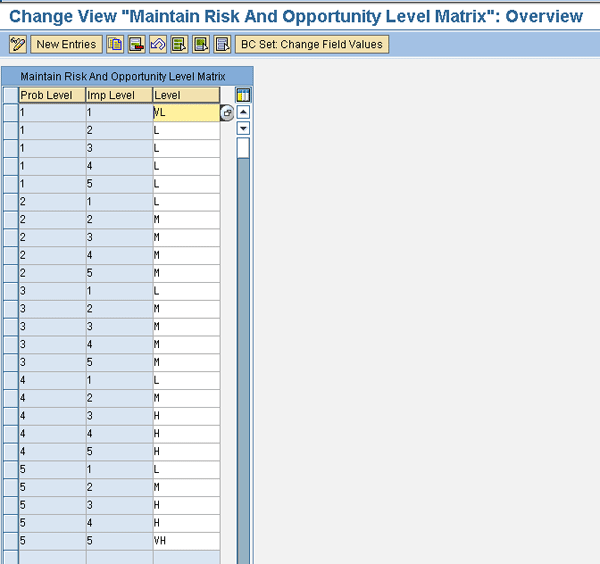The image size is (600, 564).
Task: Select the first row using its row selector
Action: pos(10,113)
